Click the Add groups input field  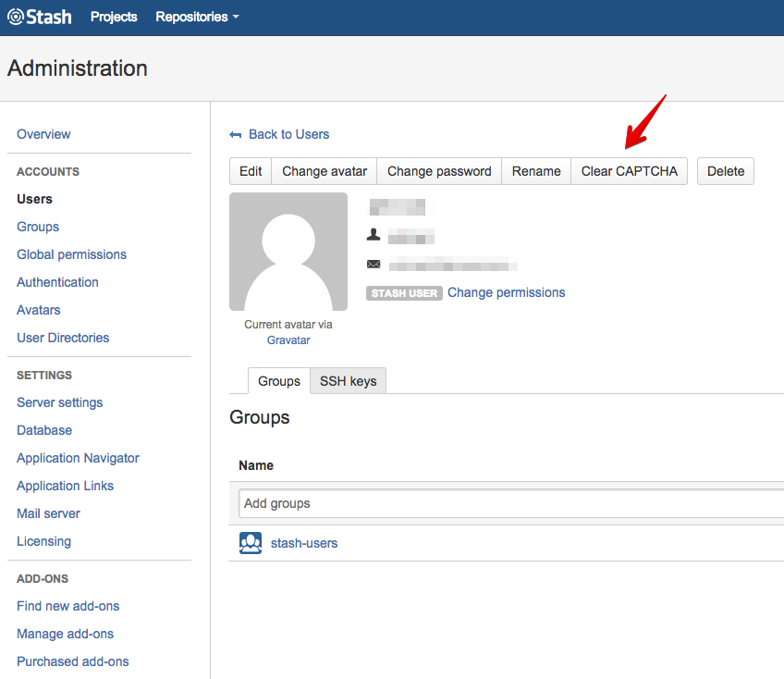(x=511, y=503)
